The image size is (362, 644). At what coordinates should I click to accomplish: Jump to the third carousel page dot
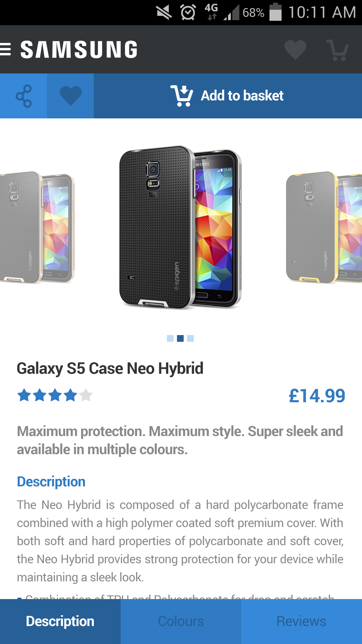pyautogui.click(x=190, y=338)
